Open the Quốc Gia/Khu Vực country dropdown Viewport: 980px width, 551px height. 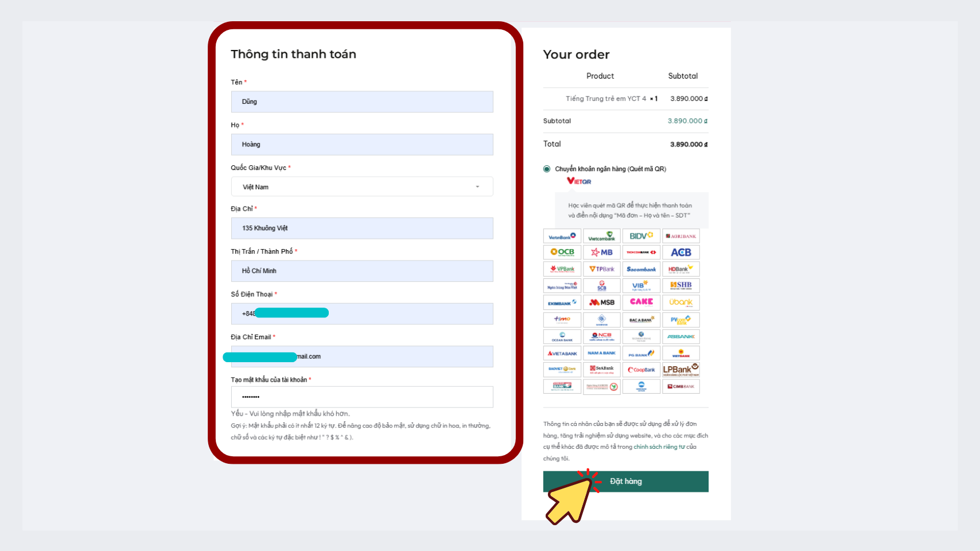[x=362, y=187]
